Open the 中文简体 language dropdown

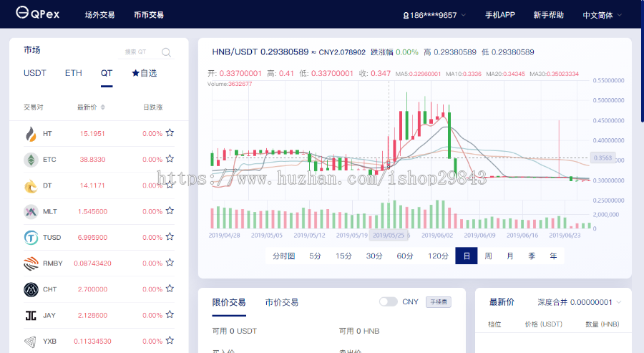click(602, 15)
